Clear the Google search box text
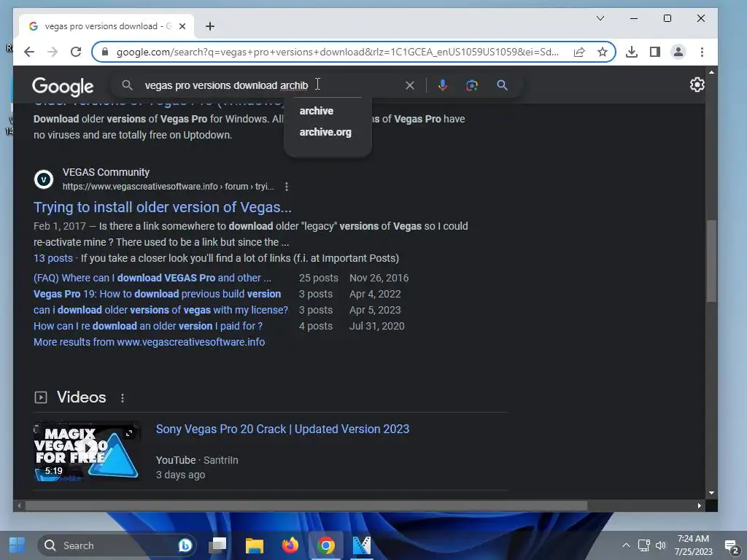This screenshot has width=747, height=560. [410, 85]
